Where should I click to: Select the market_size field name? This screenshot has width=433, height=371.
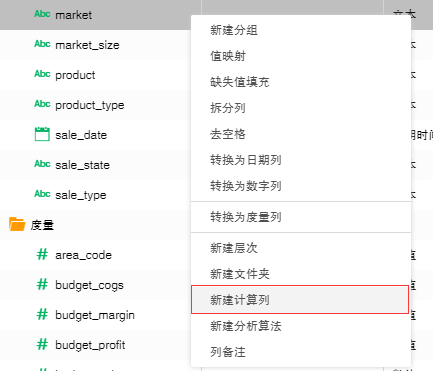pyautogui.click(x=87, y=45)
